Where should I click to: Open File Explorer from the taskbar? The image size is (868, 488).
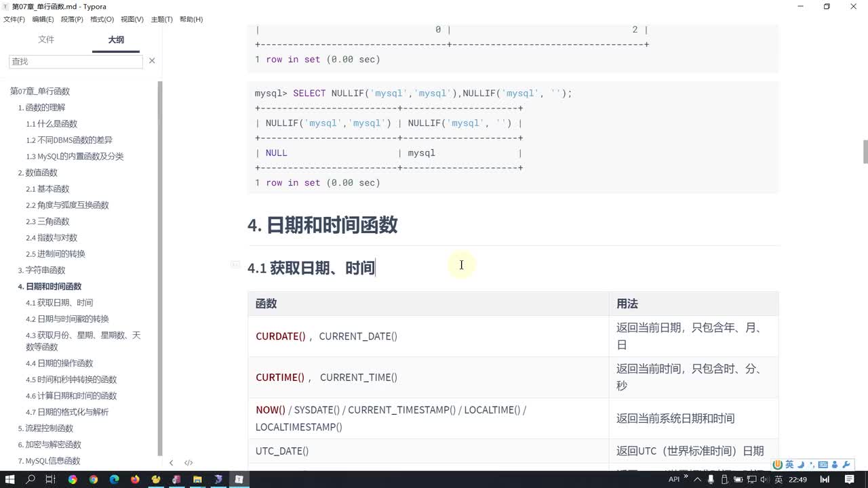(x=197, y=479)
